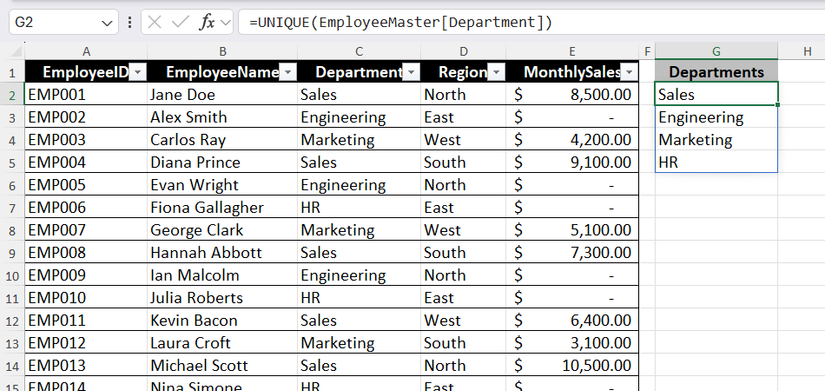Screen dimensions: 825x391
Task: Select column F header
Action: coord(647,51)
